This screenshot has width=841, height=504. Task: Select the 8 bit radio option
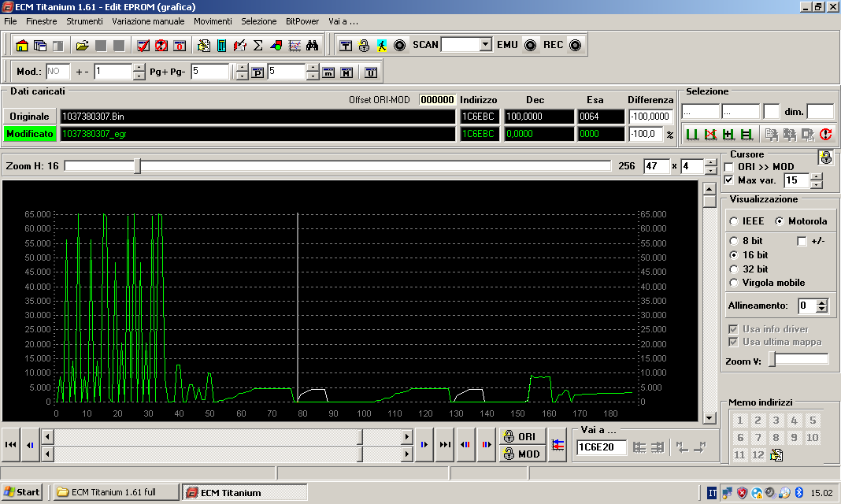(x=734, y=241)
